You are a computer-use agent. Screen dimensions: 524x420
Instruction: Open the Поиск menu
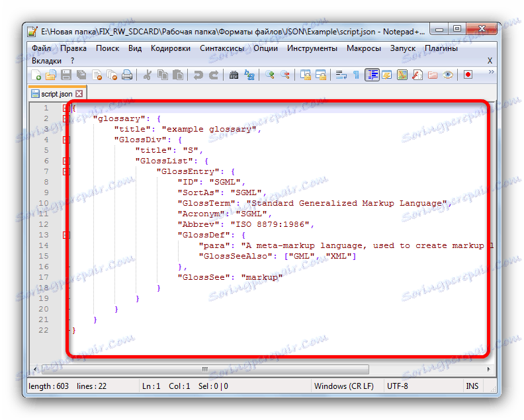click(107, 48)
